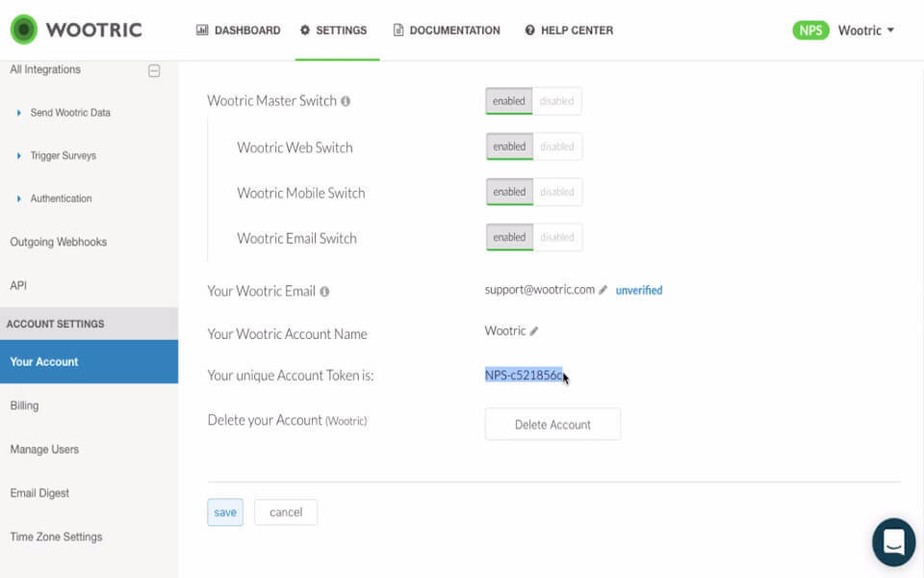Viewport: 924px width, 578px height.
Task: Click the unverified link
Action: [x=639, y=290]
